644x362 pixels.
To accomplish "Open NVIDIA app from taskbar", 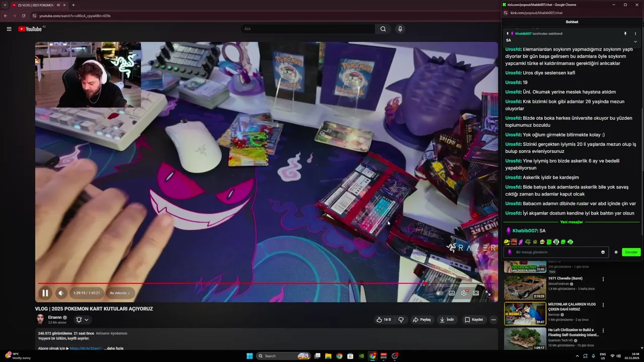I will (361, 356).
